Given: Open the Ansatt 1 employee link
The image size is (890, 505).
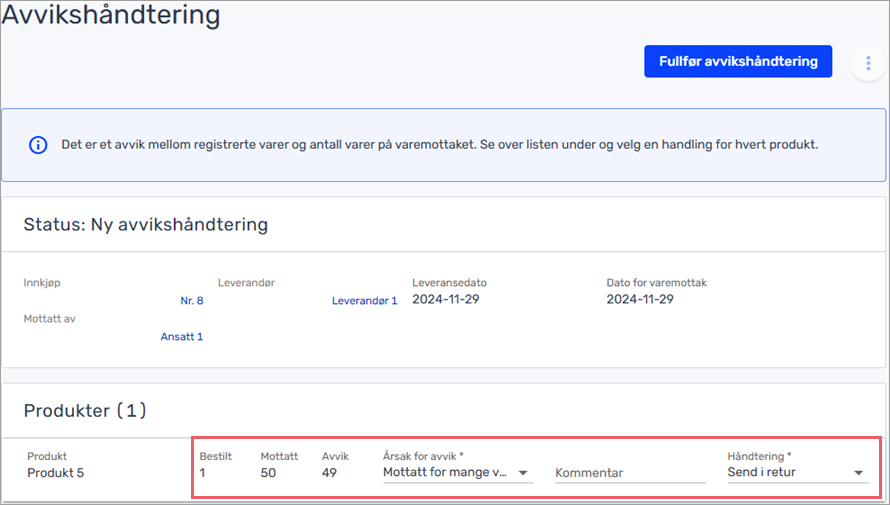Looking at the screenshot, I should pos(182,337).
